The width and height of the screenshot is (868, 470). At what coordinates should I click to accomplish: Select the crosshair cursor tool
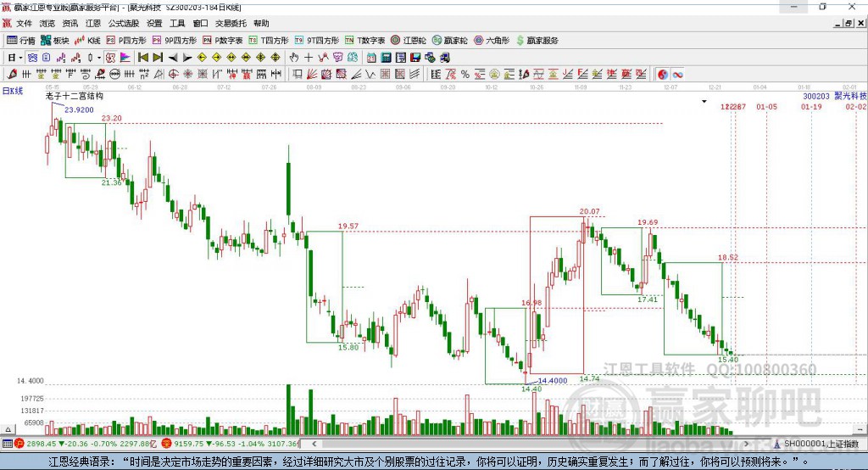[309, 58]
